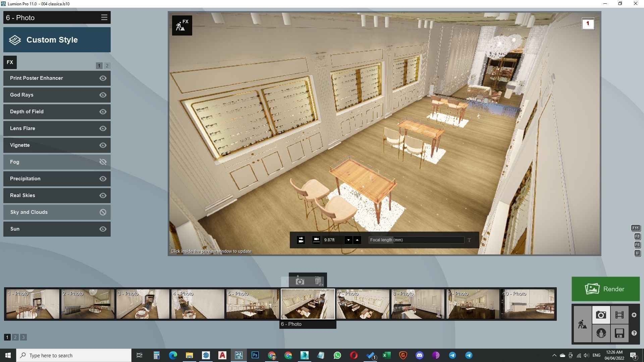Click the eye-level camera height icon
644x362 pixels.
click(x=316, y=240)
